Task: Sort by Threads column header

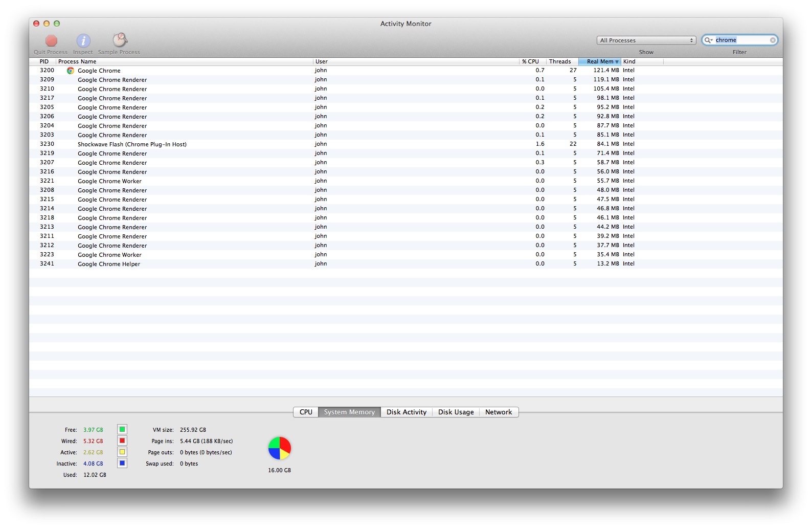Action: point(562,61)
